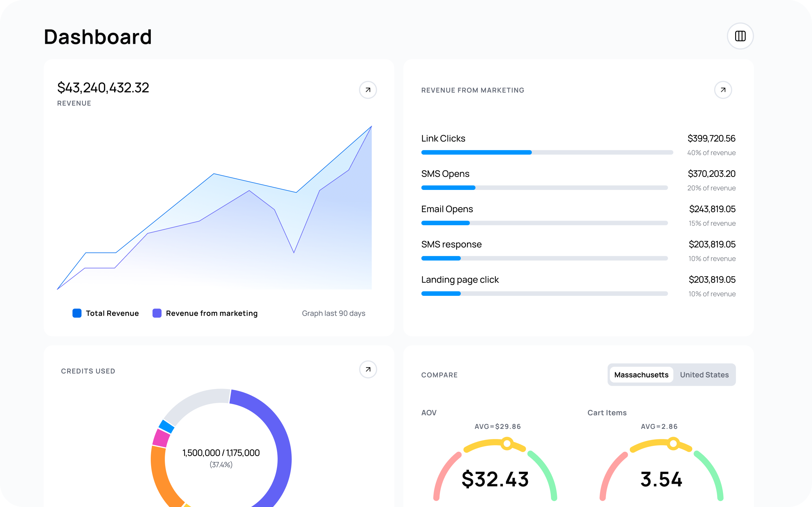Click the $43,240,432.32 revenue total
The height and width of the screenshot is (507, 812).
pos(103,88)
